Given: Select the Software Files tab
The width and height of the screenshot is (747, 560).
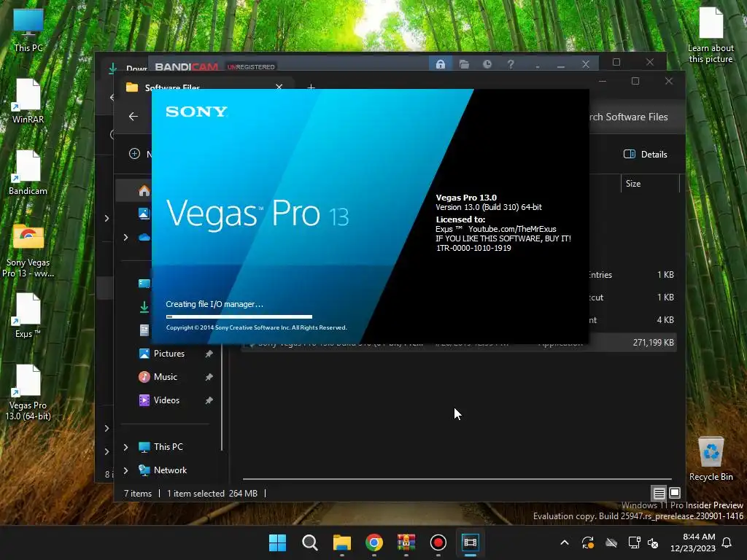Looking at the screenshot, I should pos(205,87).
